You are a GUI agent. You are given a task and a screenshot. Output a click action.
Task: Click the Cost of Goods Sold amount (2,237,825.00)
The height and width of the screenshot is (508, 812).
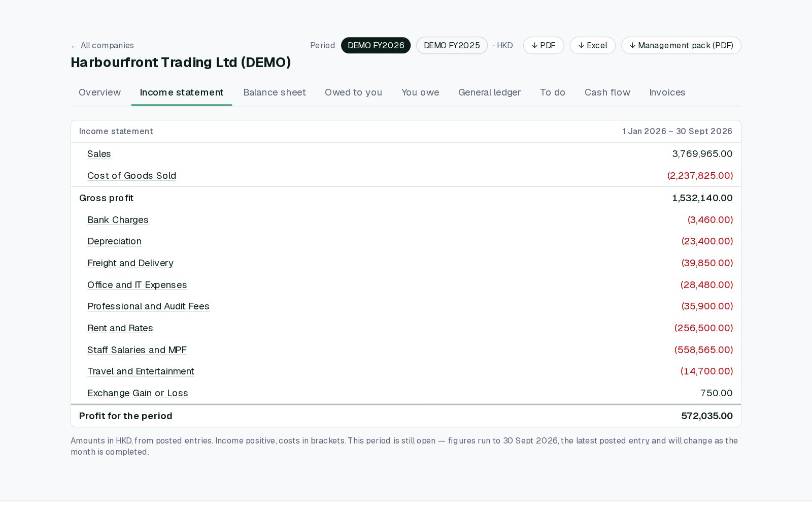700,176
